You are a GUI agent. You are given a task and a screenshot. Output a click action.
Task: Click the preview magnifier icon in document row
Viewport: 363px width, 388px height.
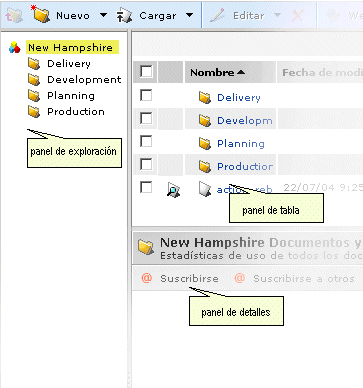coord(173,190)
